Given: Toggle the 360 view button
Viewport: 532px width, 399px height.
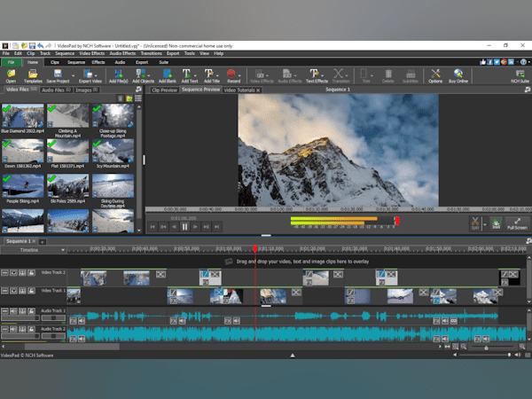Looking at the screenshot, I should (x=496, y=224).
